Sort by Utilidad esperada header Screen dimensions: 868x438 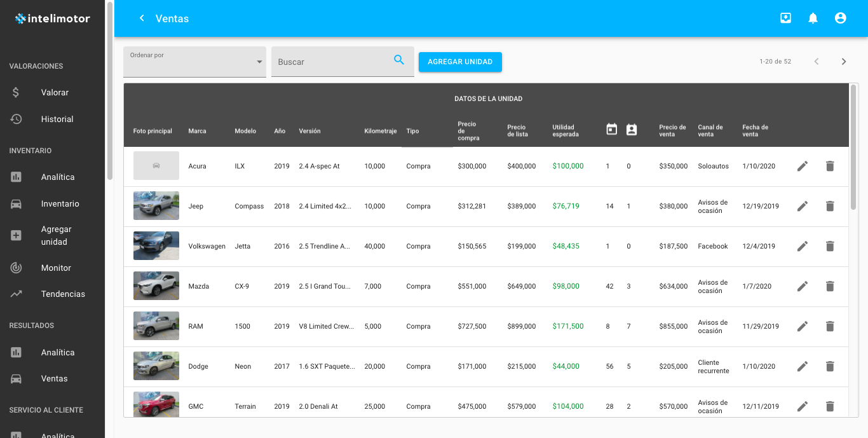(566, 131)
